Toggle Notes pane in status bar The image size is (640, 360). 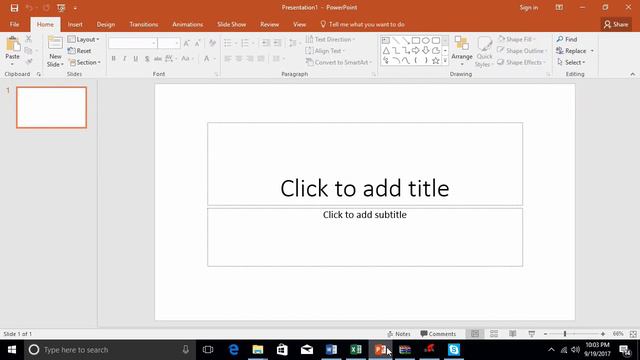click(x=399, y=334)
